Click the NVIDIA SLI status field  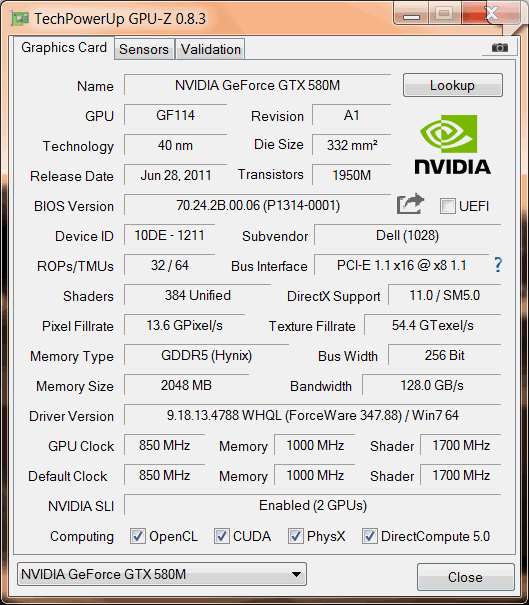click(x=313, y=505)
